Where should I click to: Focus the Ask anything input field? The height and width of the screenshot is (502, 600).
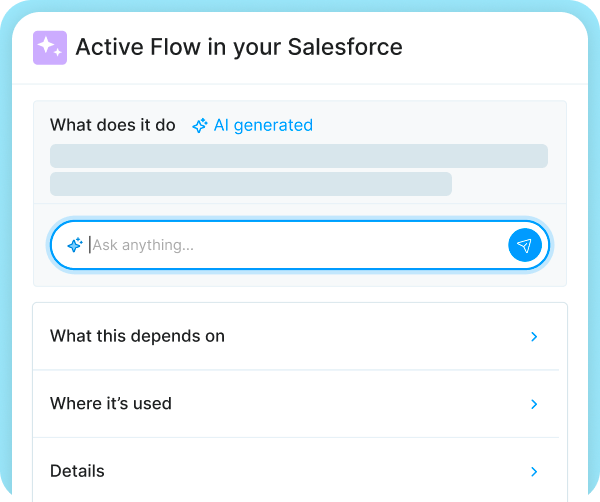[x=290, y=245]
